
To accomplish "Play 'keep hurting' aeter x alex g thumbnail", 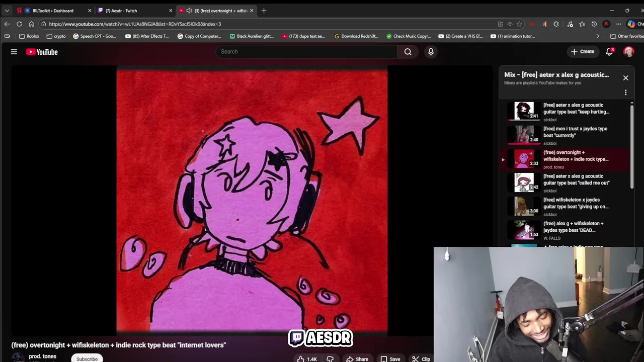I will click(524, 111).
